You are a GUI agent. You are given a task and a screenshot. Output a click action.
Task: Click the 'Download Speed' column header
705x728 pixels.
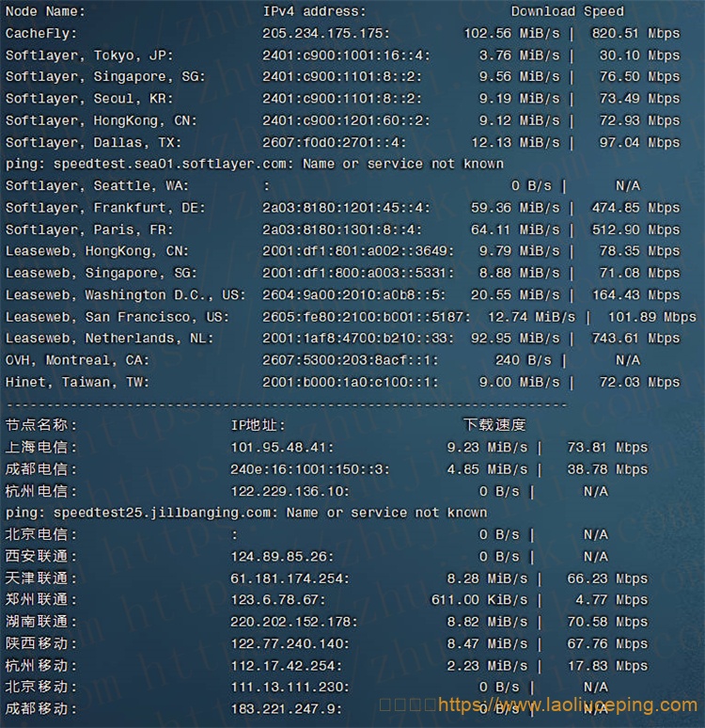coord(567,11)
